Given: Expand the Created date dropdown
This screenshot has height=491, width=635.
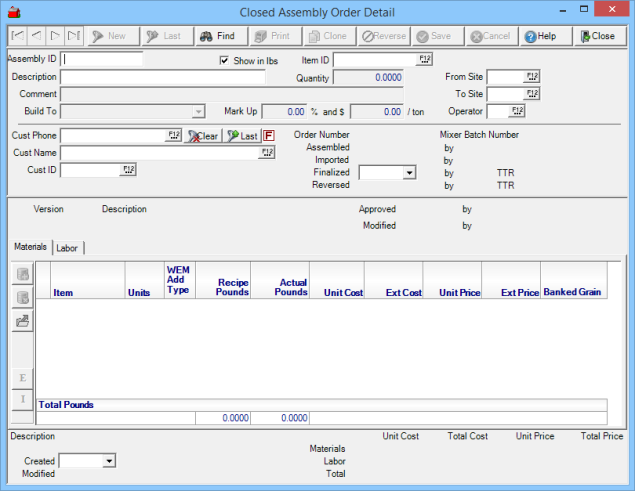Looking at the screenshot, I should pos(109,461).
